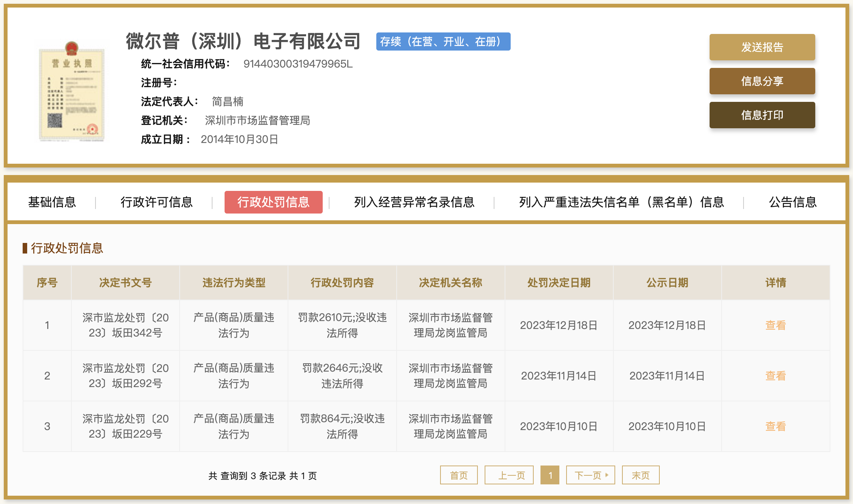
Task: Go to first page with 首页
Action: 459,475
